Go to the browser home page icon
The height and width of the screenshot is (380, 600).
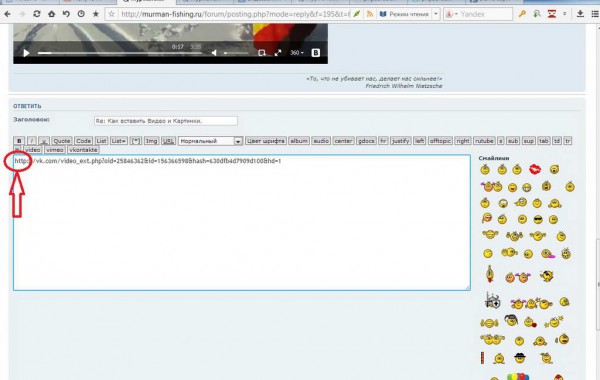51,14
